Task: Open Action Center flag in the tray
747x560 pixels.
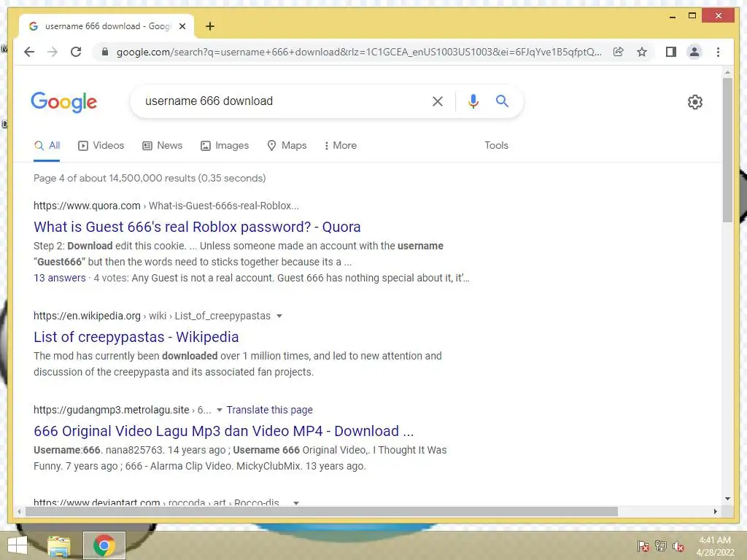Action: click(x=643, y=546)
